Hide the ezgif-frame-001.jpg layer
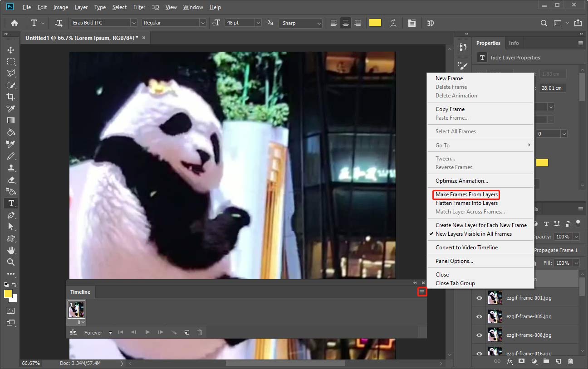The width and height of the screenshot is (588, 369). [x=479, y=298]
